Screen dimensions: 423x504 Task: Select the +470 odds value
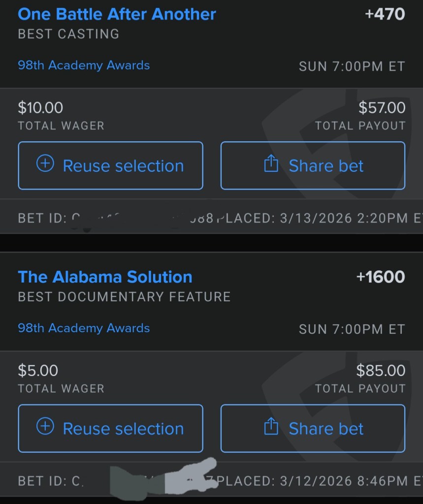click(385, 14)
